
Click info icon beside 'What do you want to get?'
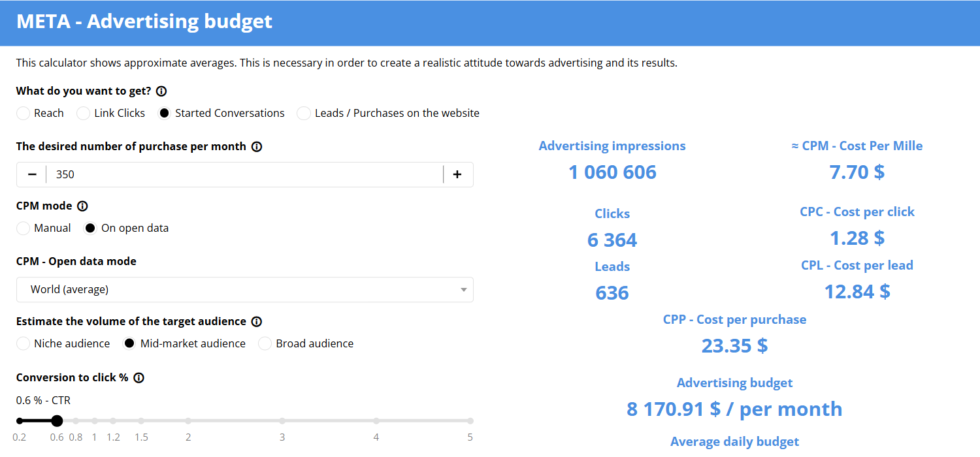click(161, 91)
